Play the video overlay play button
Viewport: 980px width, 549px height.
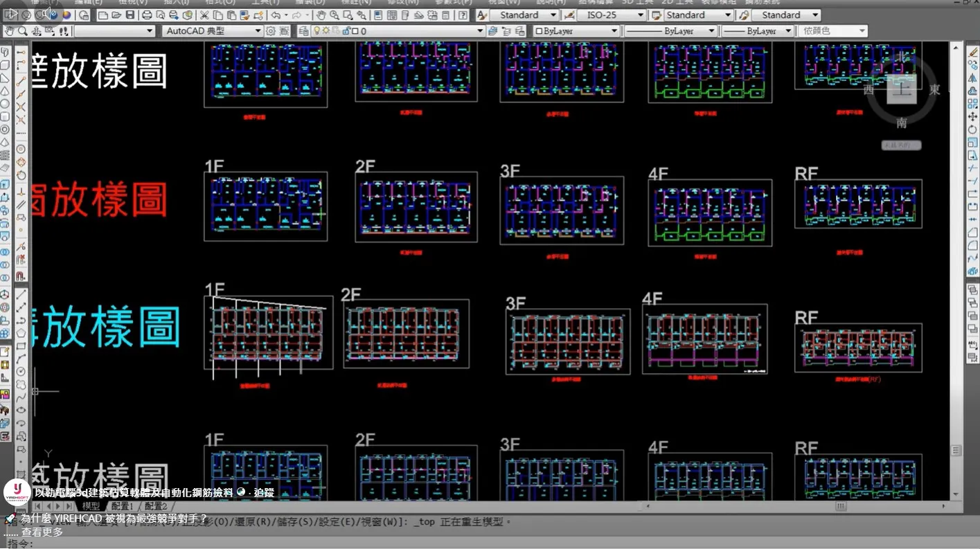[x=12, y=13]
